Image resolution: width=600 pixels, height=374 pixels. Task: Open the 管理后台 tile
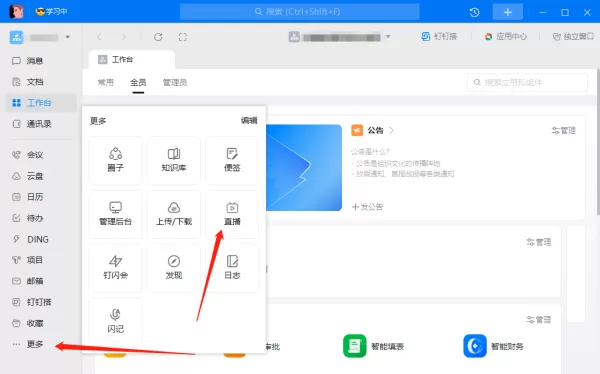pyautogui.click(x=115, y=214)
